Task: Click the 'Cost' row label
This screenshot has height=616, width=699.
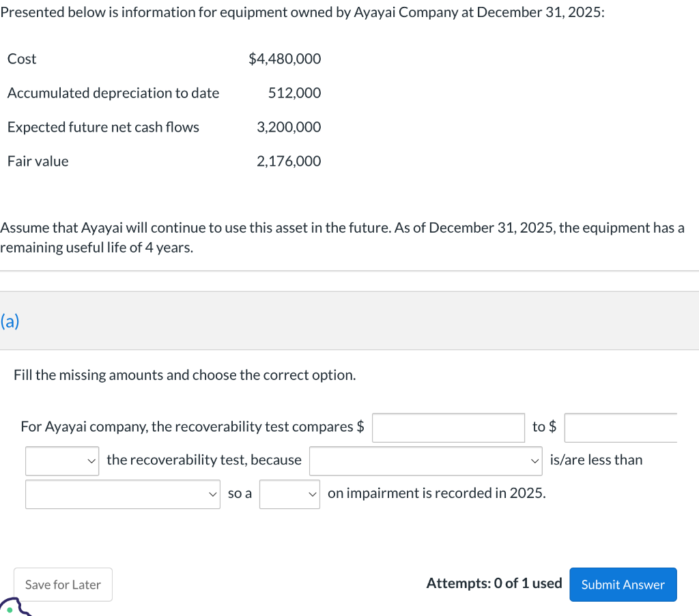Action: click(22, 59)
